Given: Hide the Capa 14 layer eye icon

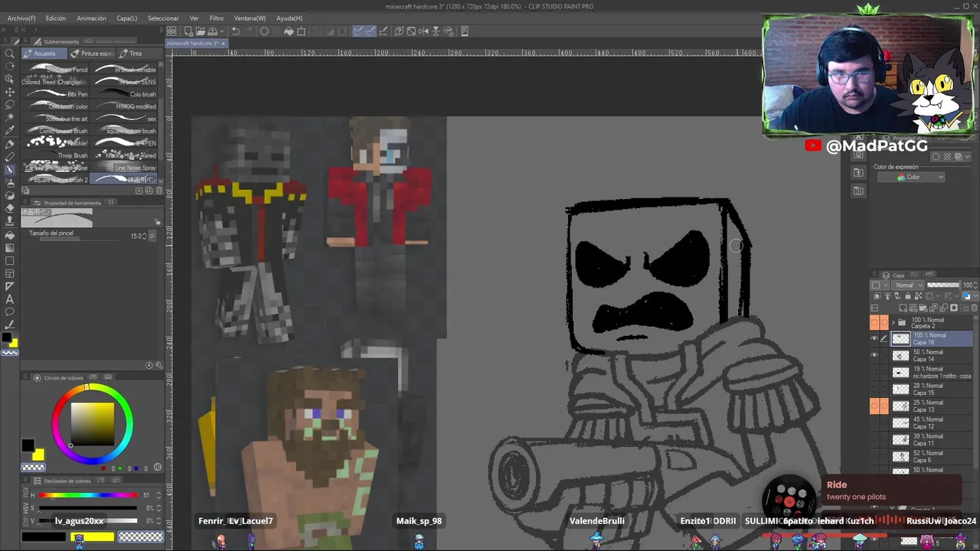Looking at the screenshot, I should pyautogui.click(x=874, y=356).
